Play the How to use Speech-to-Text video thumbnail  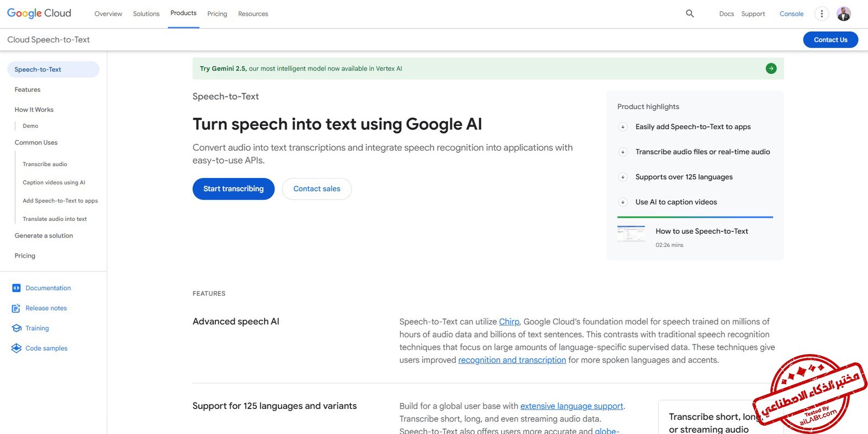click(631, 234)
